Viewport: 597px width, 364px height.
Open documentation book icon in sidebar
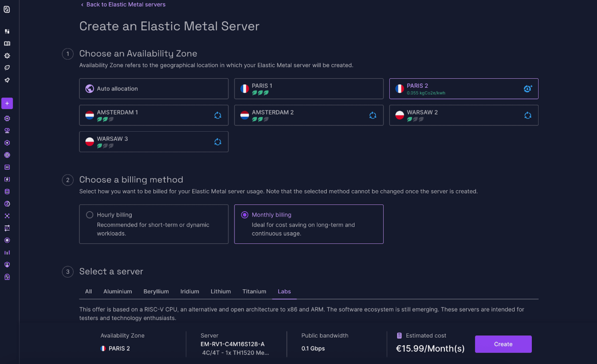click(x=7, y=43)
